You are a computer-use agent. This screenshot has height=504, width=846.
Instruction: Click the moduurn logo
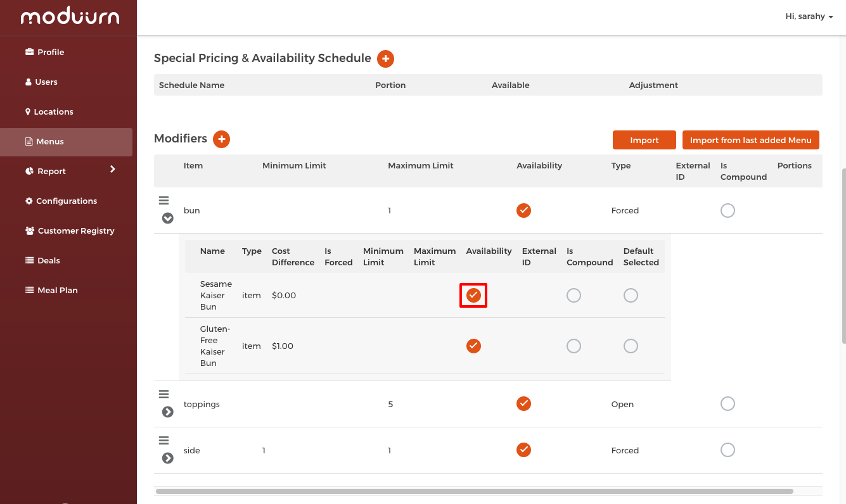click(x=70, y=17)
